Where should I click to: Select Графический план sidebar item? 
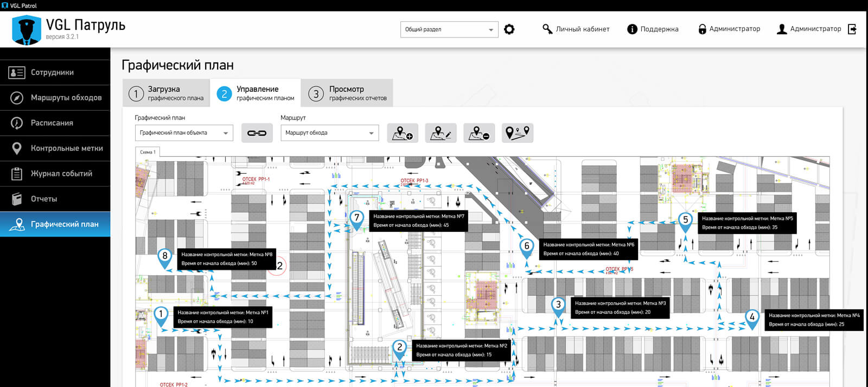pyautogui.click(x=55, y=224)
